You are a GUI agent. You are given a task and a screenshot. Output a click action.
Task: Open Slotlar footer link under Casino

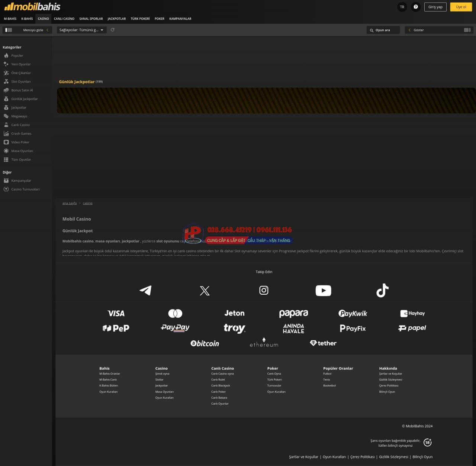click(159, 379)
